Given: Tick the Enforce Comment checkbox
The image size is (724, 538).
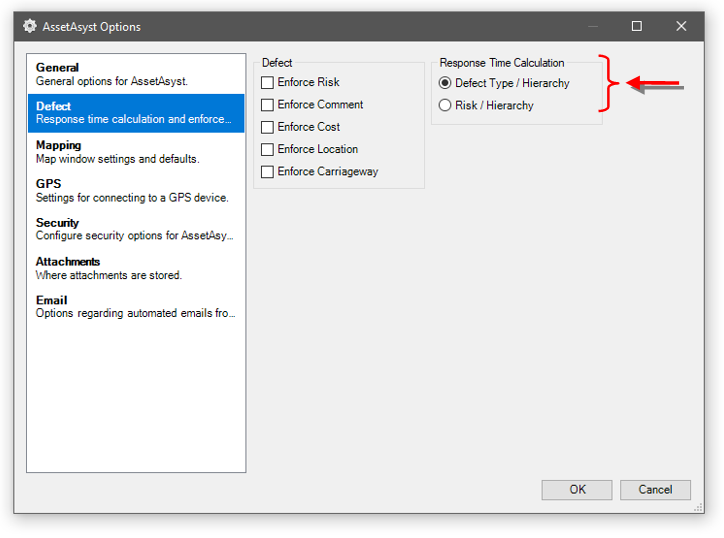Looking at the screenshot, I should click(x=268, y=105).
